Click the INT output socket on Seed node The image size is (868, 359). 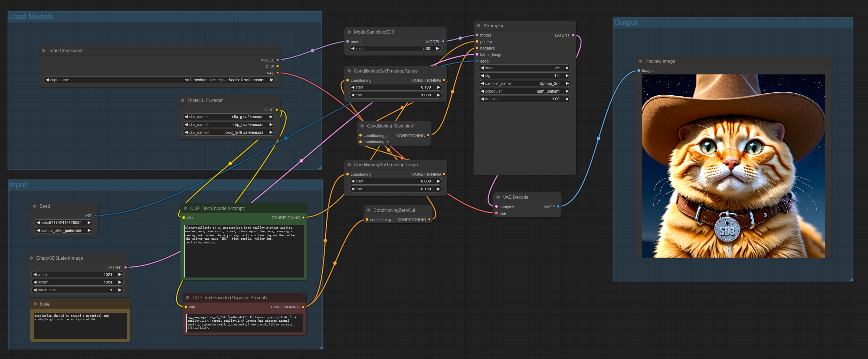point(95,216)
